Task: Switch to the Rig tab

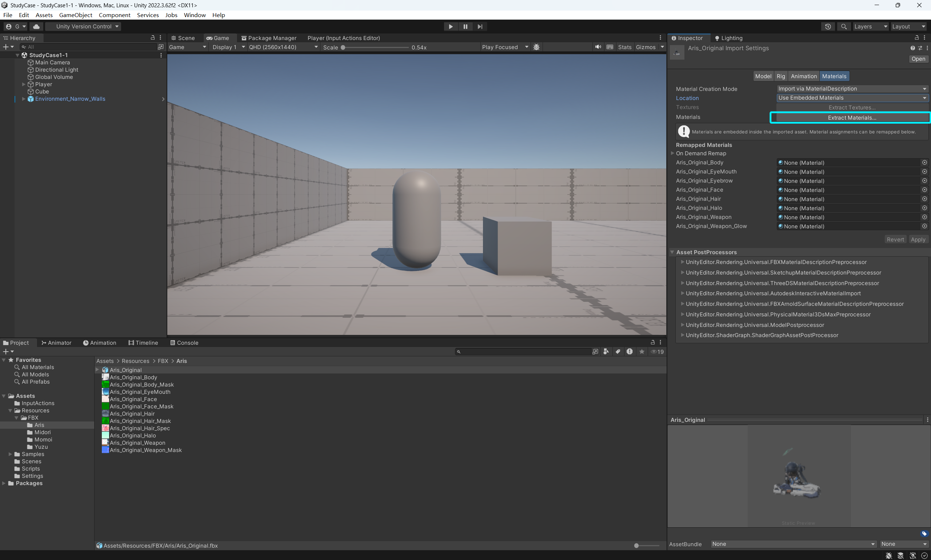Action: 780,76
